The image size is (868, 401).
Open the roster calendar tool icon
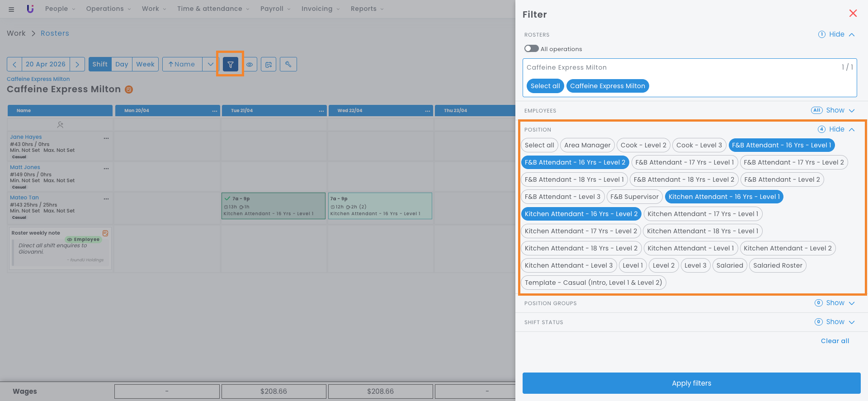[269, 64]
